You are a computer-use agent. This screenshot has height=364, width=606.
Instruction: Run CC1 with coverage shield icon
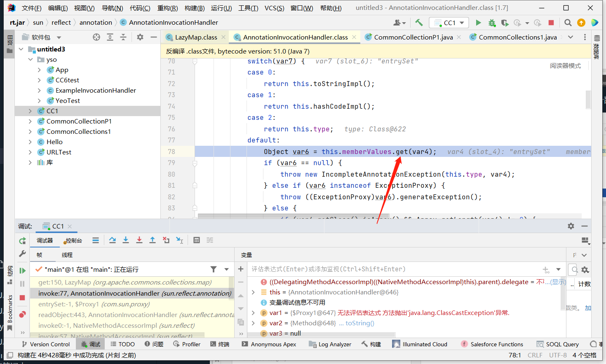click(505, 23)
